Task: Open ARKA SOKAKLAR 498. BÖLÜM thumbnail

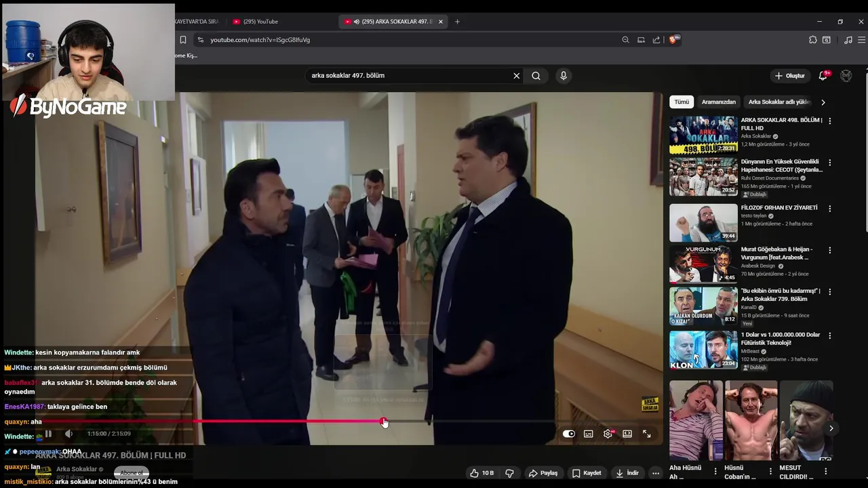Action: tap(704, 135)
